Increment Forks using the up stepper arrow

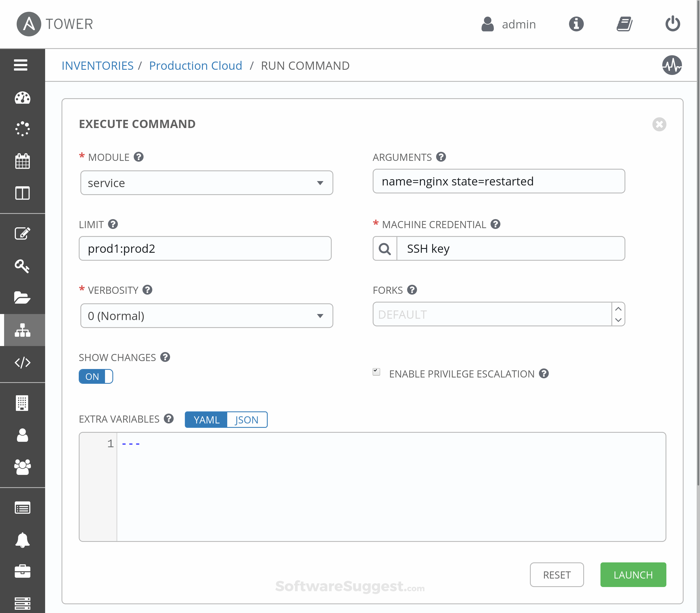[618, 308]
